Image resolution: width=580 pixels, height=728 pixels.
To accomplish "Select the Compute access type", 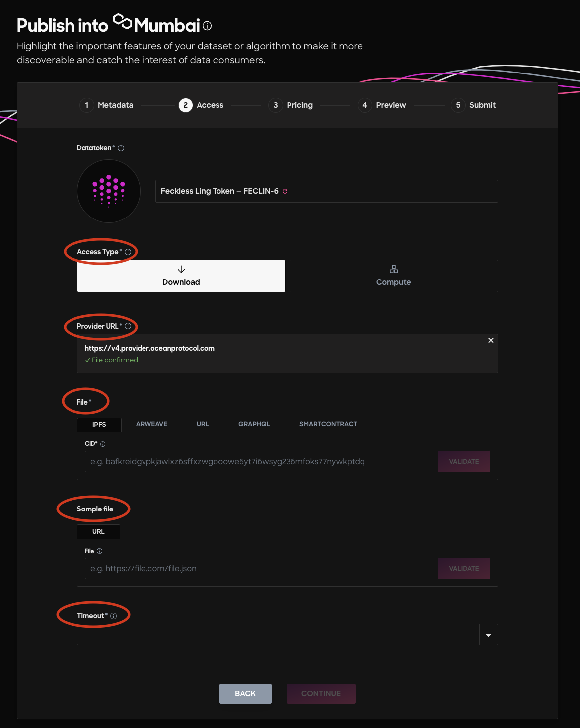I will click(x=394, y=276).
